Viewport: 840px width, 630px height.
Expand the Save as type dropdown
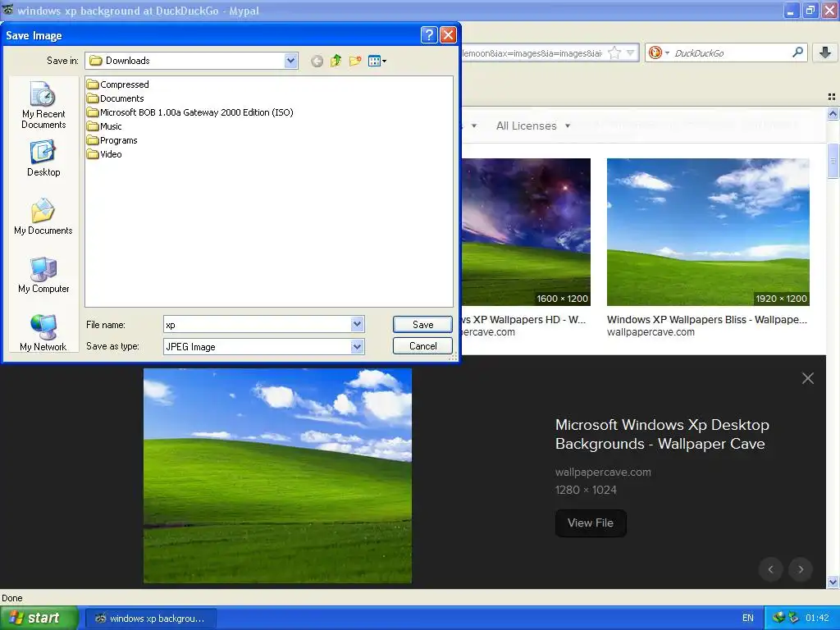tap(358, 347)
